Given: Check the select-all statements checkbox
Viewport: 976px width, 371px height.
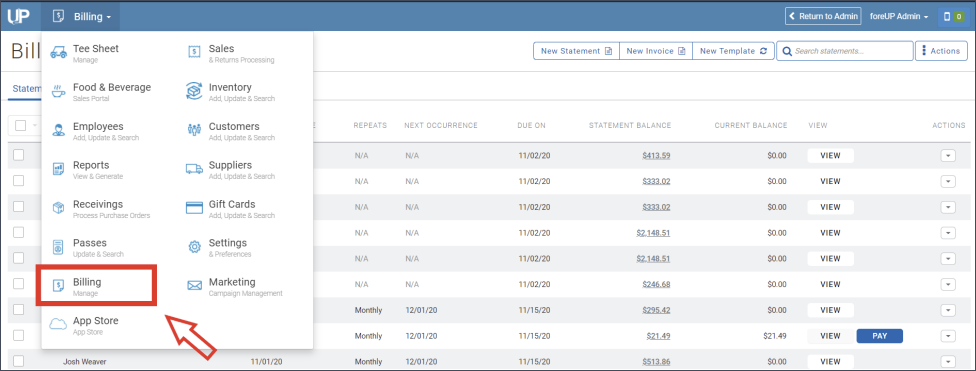Looking at the screenshot, I should [x=21, y=125].
